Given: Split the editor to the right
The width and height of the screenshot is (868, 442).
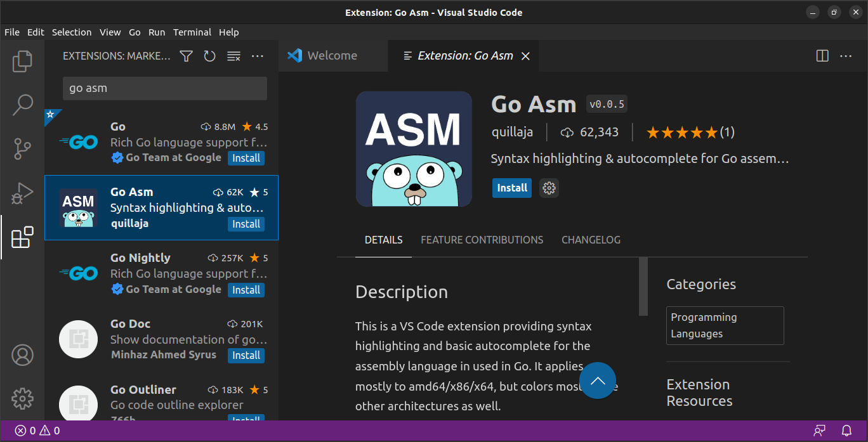Looking at the screenshot, I should (822, 56).
